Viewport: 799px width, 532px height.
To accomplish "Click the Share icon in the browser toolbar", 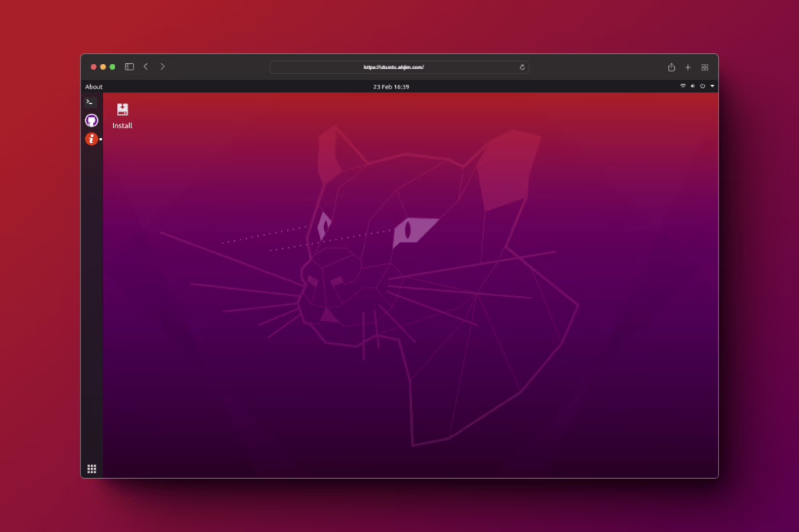I will (x=672, y=67).
